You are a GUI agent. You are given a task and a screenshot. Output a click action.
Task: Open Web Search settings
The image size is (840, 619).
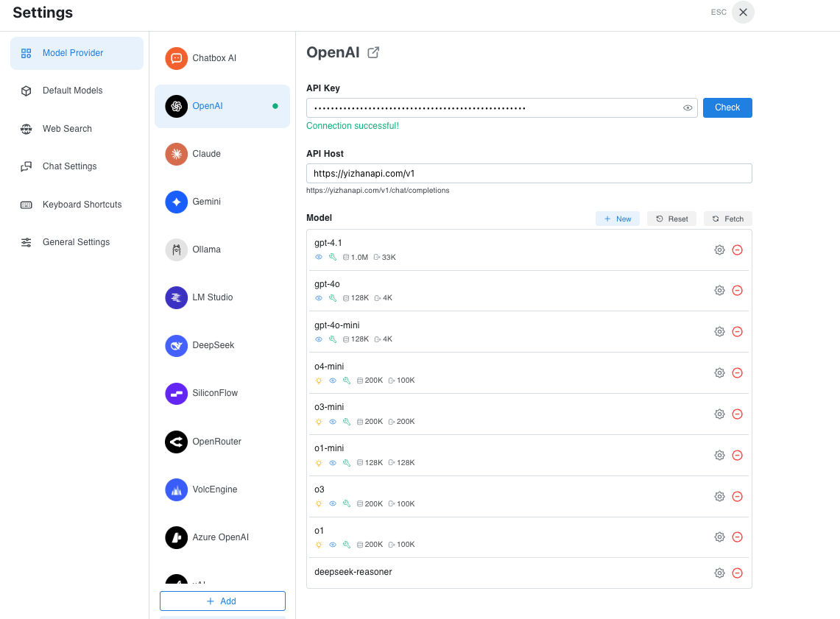(x=77, y=129)
